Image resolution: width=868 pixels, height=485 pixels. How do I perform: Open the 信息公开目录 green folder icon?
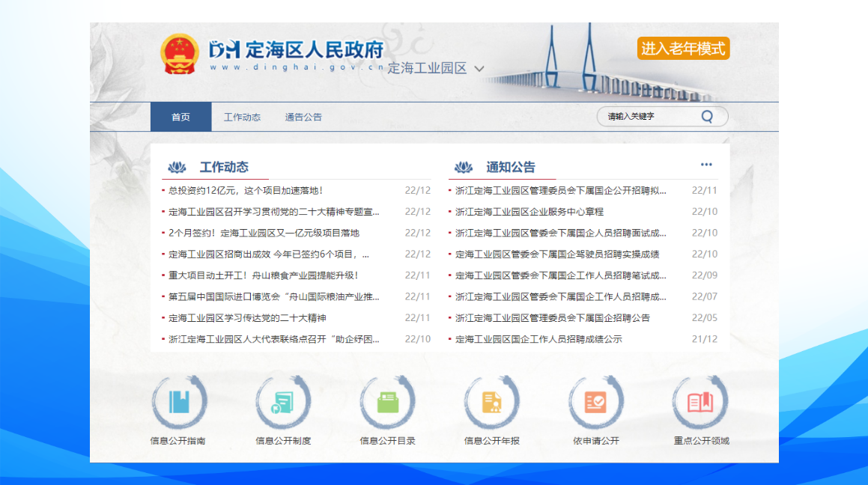pyautogui.click(x=387, y=403)
